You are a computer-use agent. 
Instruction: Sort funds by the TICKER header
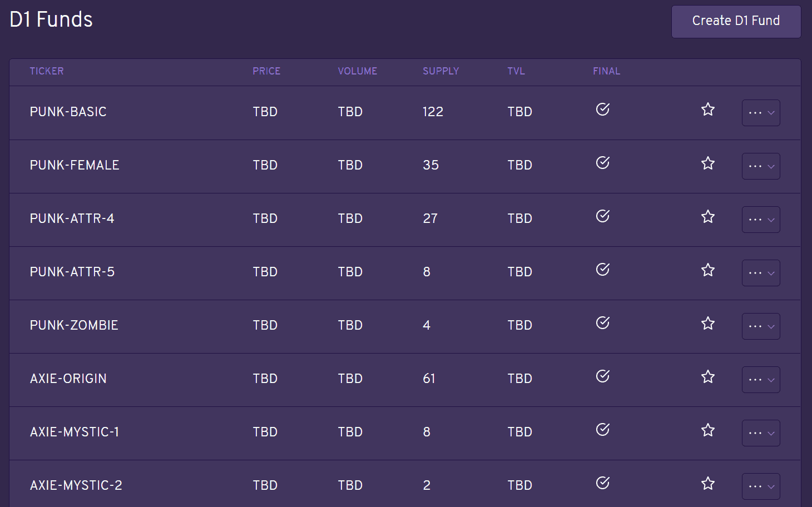pos(47,71)
